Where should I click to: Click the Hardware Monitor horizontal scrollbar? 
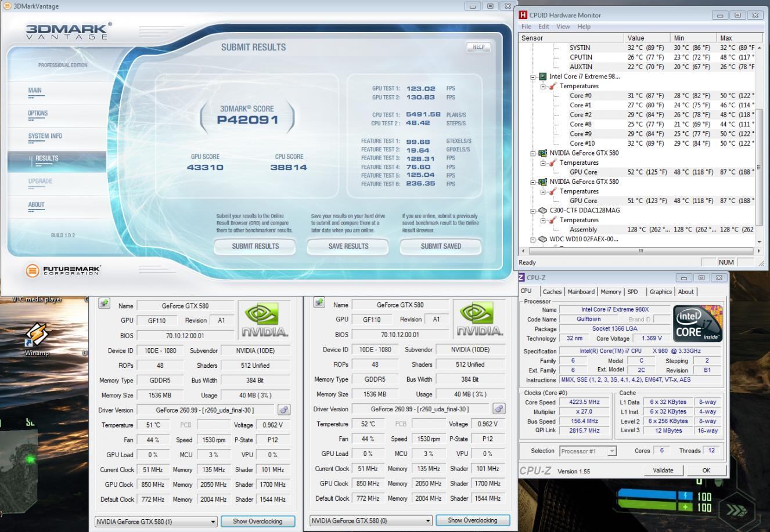click(641, 251)
